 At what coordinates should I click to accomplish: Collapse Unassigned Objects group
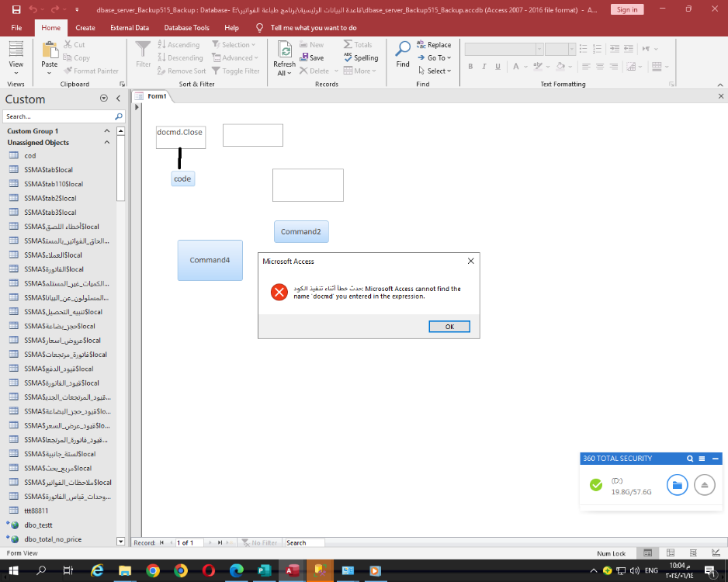tap(107, 143)
